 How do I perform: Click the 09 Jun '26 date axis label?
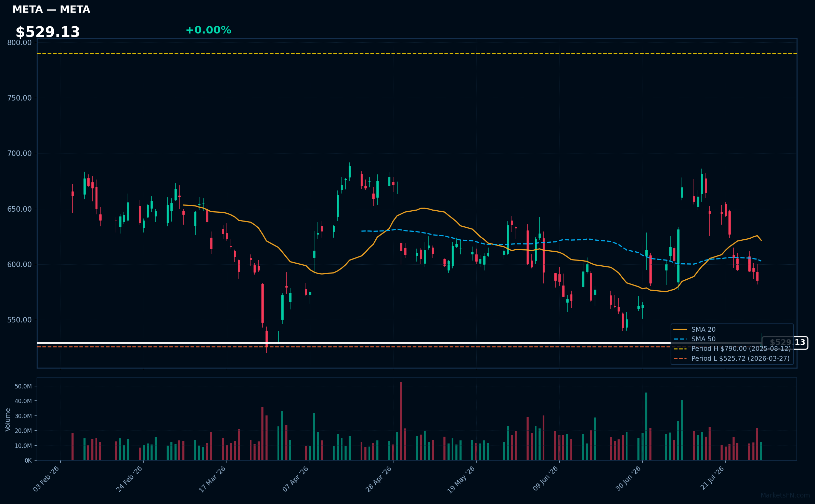coord(545,479)
